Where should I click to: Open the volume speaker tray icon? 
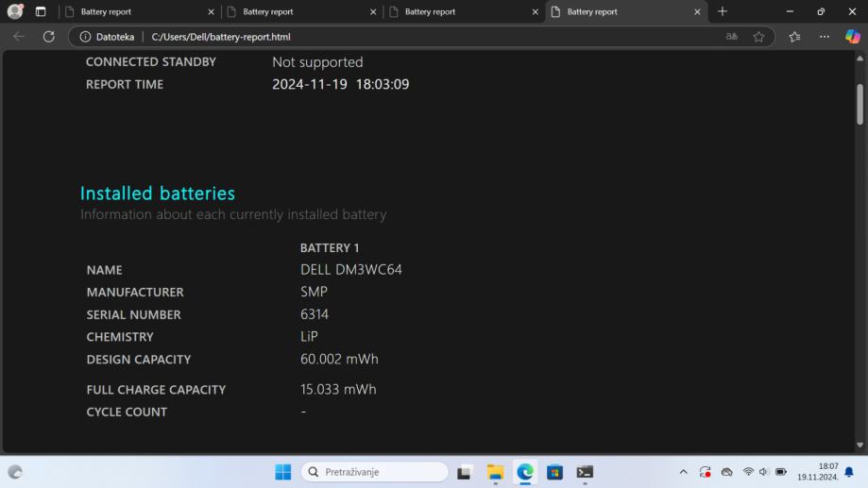pos(764,472)
